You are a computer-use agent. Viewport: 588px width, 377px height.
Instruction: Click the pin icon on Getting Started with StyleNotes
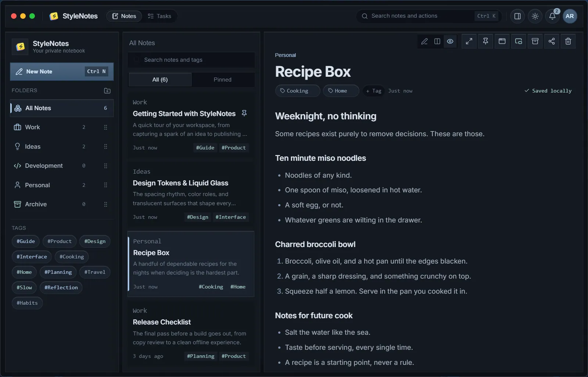coord(244,113)
